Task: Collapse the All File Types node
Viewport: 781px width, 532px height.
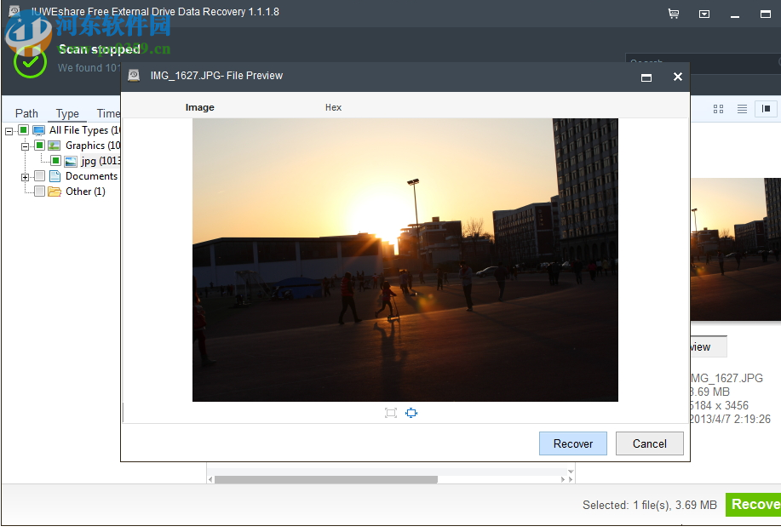Action: pos(9,129)
